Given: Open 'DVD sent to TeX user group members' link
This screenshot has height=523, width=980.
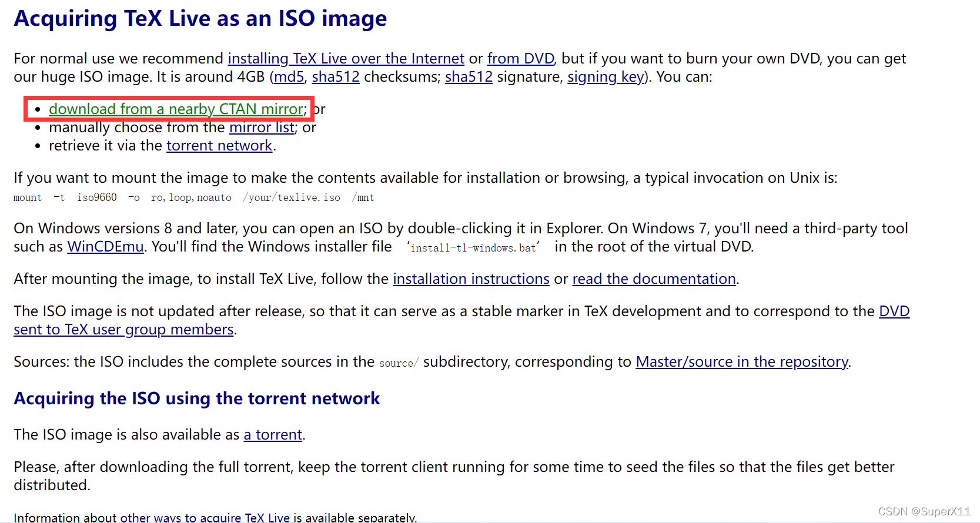Looking at the screenshot, I should tap(123, 330).
